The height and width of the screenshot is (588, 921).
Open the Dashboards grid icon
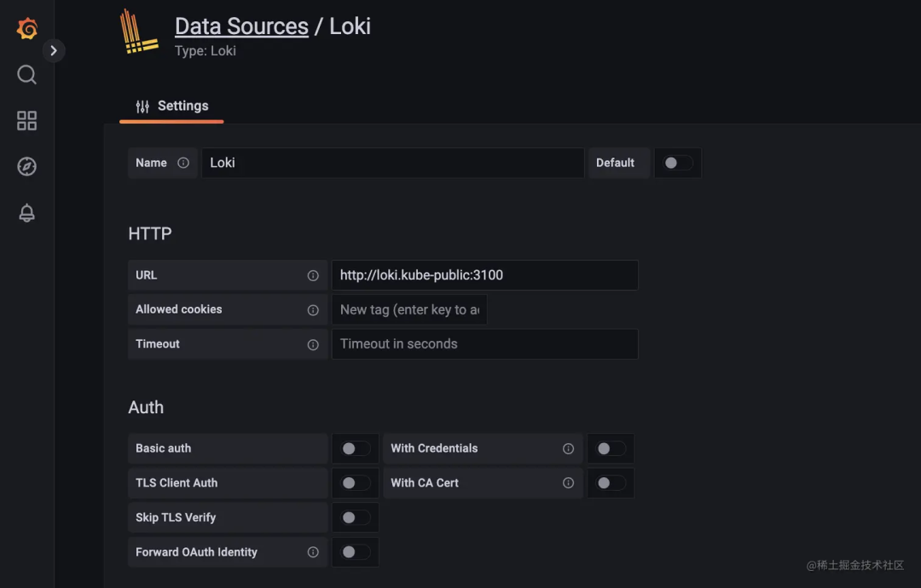point(27,121)
